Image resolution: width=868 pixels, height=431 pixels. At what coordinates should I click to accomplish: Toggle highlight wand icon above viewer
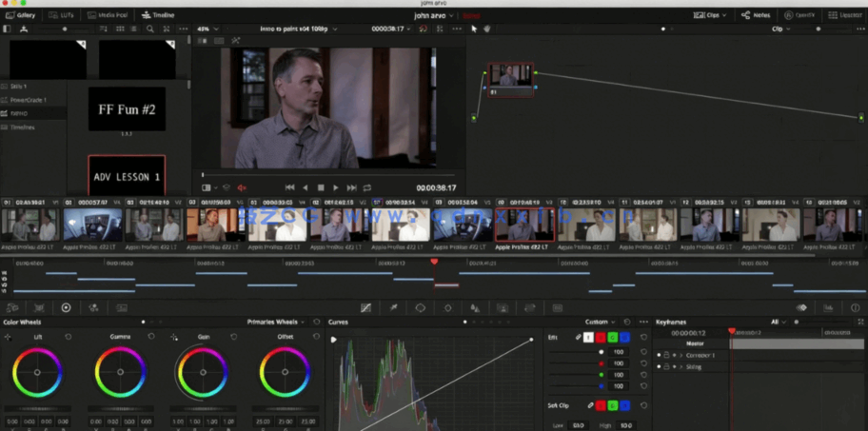pyautogui.click(x=236, y=40)
